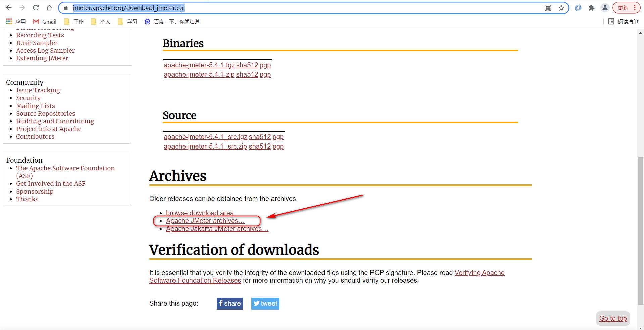The height and width of the screenshot is (330, 644).
Task: Open the user profile avatar
Action: [x=605, y=8]
